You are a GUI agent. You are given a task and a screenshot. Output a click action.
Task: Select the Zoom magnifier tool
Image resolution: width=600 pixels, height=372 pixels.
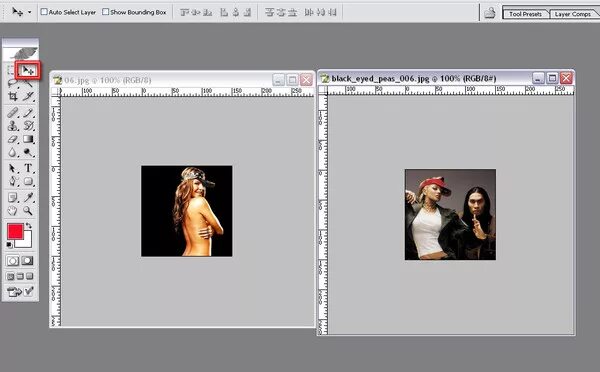(28, 210)
